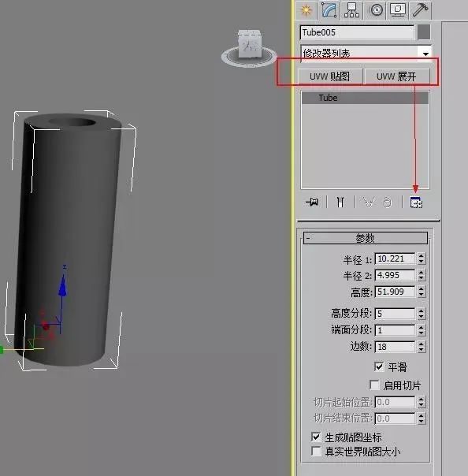Open the Display panel tab
Screen dimensions: 468x476
click(398, 10)
